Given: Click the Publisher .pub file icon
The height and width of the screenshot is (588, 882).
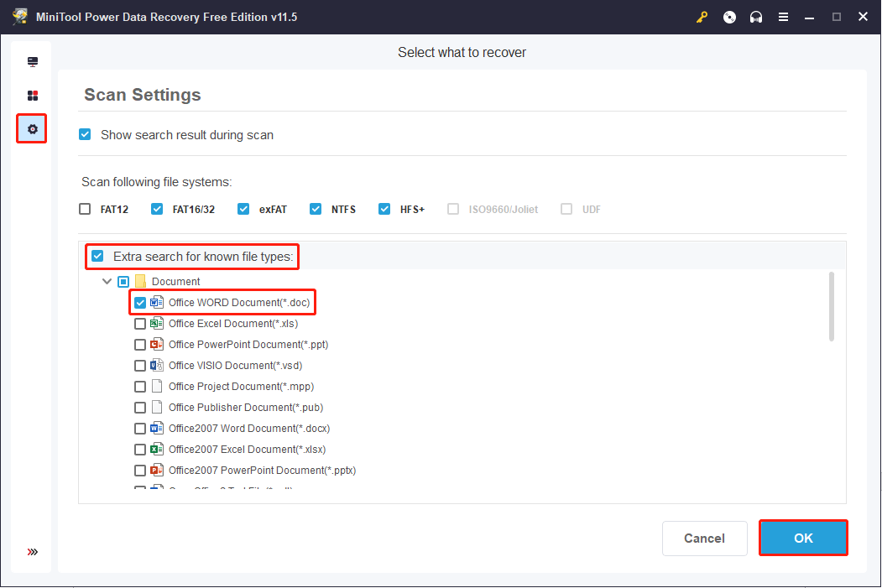Looking at the screenshot, I should [x=157, y=407].
